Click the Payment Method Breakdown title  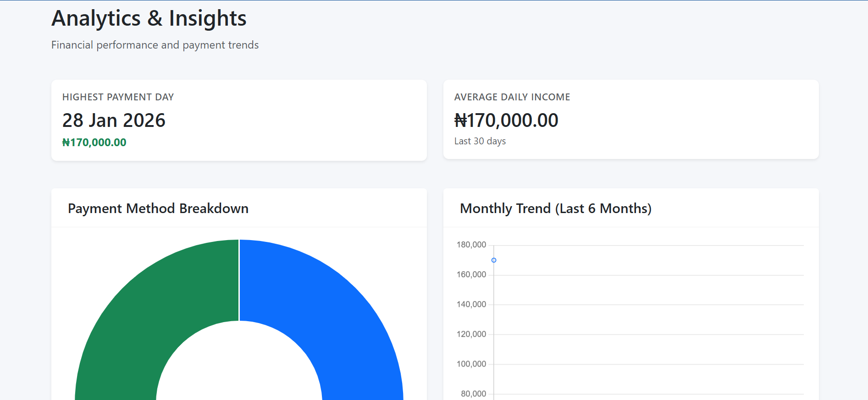coord(158,208)
